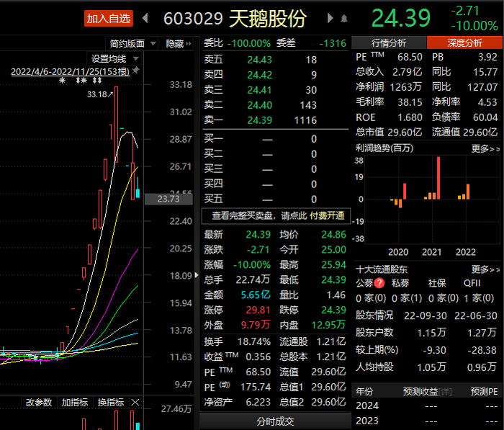
Task: Click 总市值 29.60亿 value
Action: [x=405, y=133]
